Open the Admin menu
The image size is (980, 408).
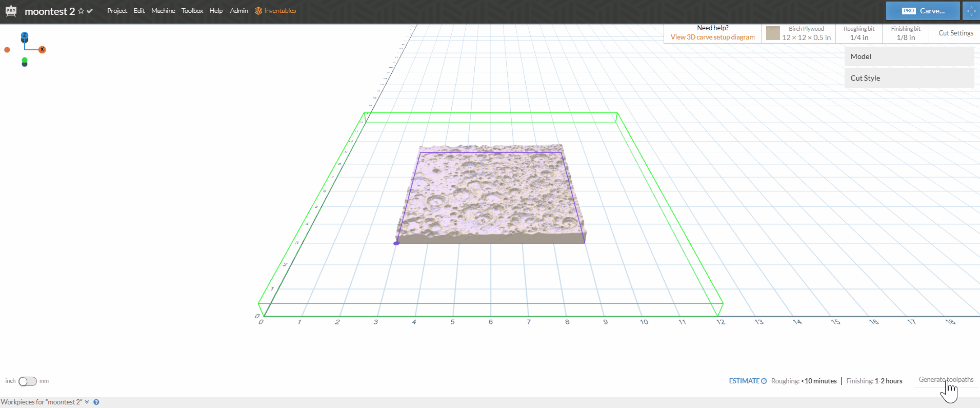coord(239,11)
